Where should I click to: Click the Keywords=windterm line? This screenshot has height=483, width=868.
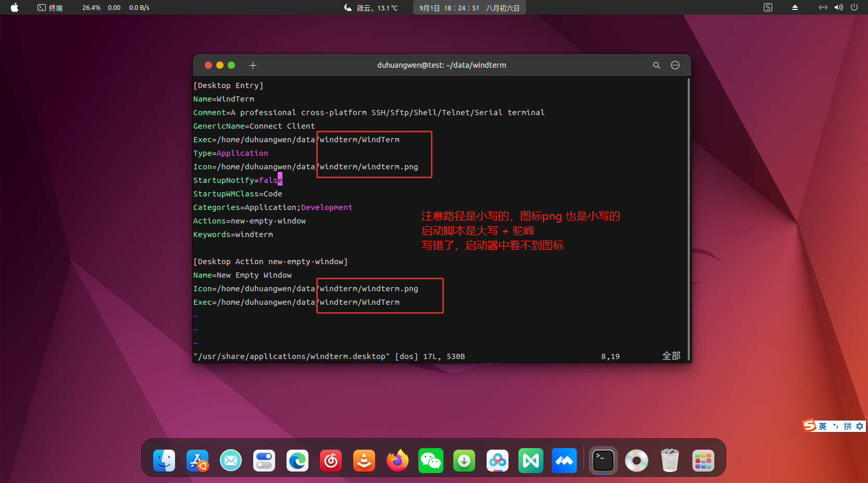[x=233, y=234]
